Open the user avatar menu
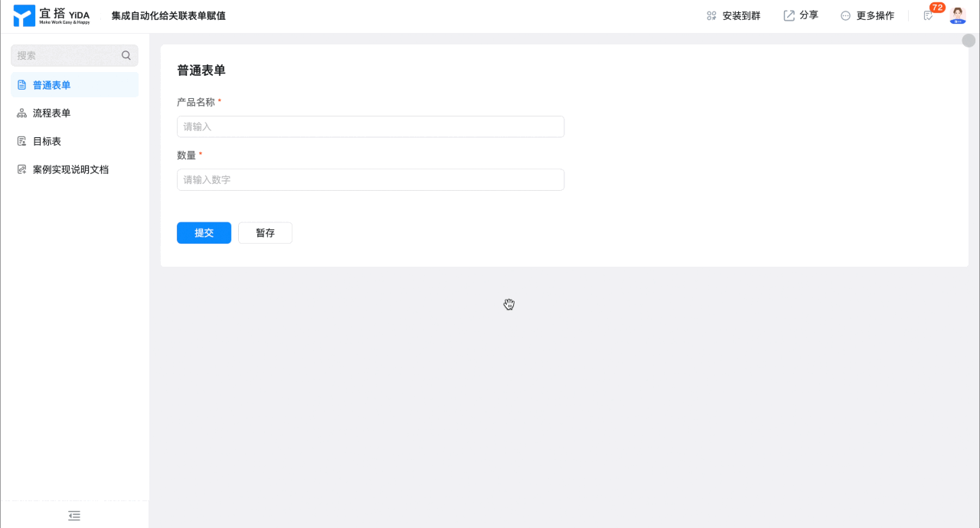Image resolution: width=980 pixels, height=528 pixels. (x=958, y=15)
